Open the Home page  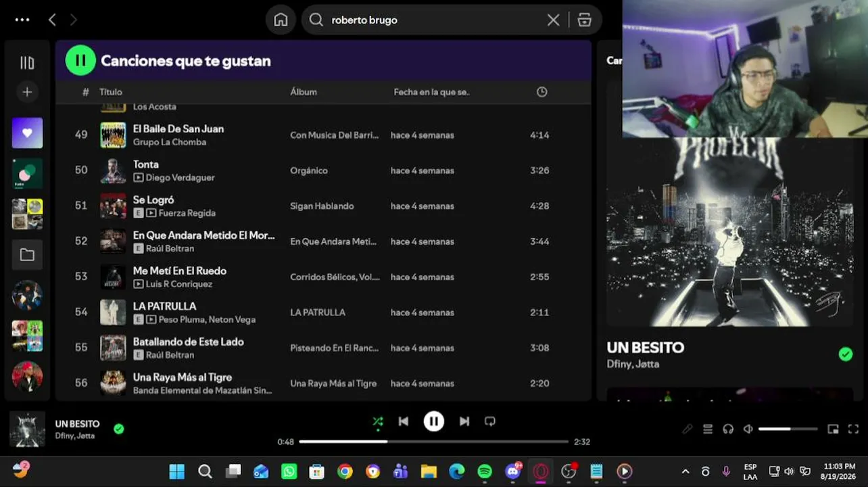281,20
